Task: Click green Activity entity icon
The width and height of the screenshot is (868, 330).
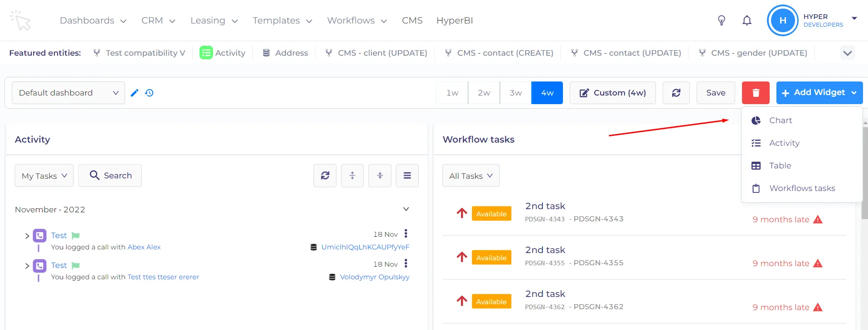Action: tap(206, 53)
